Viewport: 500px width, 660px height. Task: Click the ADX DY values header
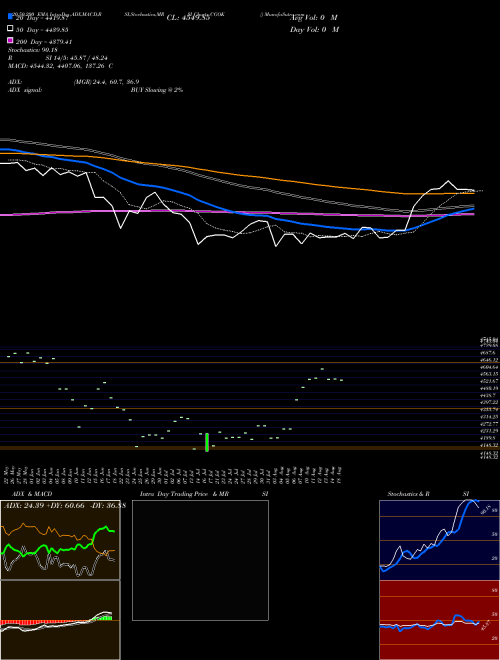click(65, 505)
